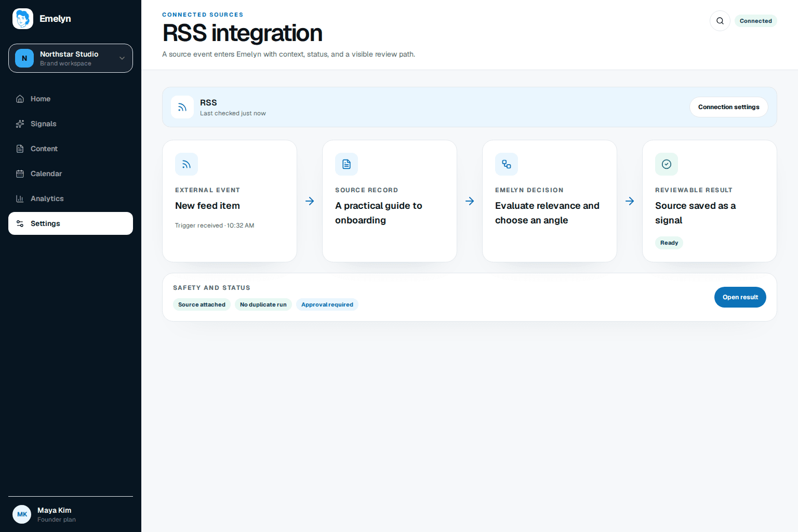Open Calendar section
Image resolution: width=798 pixels, height=532 pixels.
[71, 174]
